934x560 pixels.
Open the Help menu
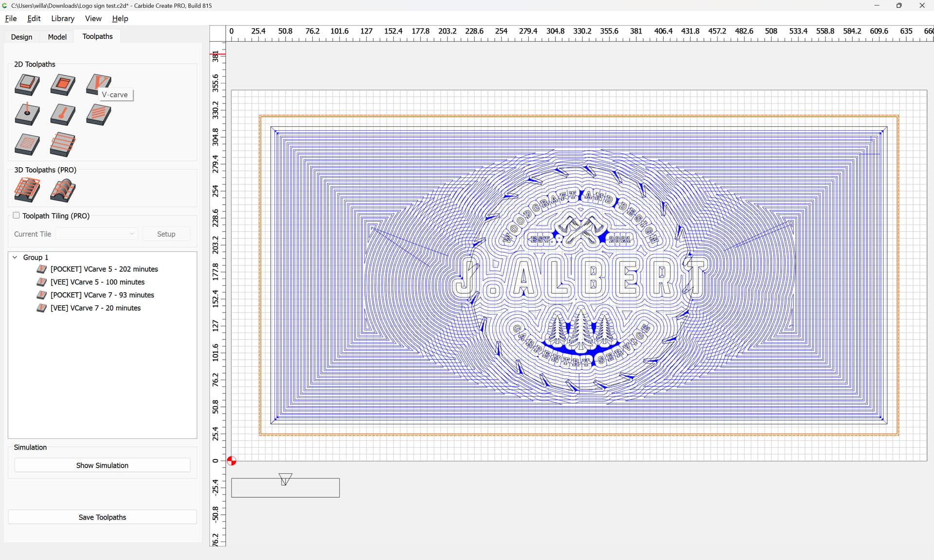pos(120,18)
